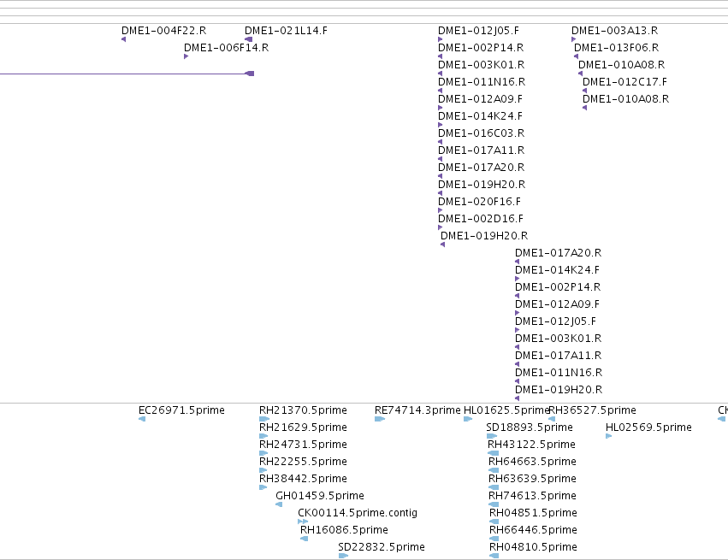Click the DME1-012C17.F label

pyautogui.click(x=625, y=82)
